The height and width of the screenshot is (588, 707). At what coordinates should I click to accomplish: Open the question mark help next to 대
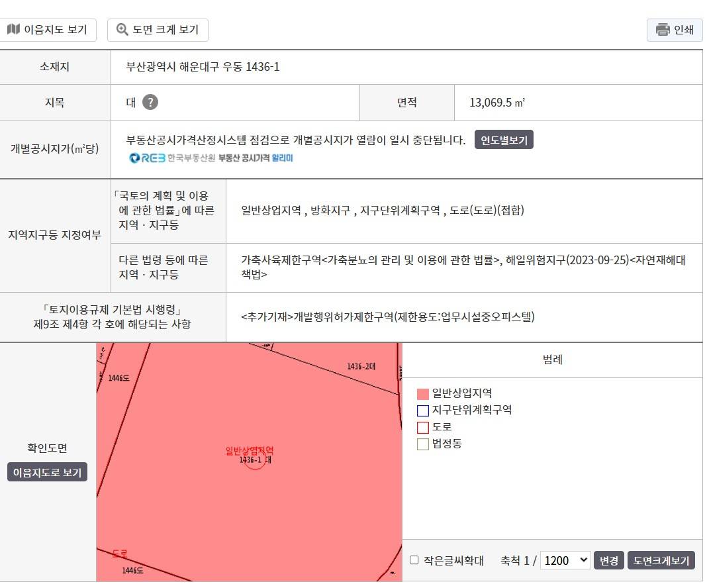[150, 103]
